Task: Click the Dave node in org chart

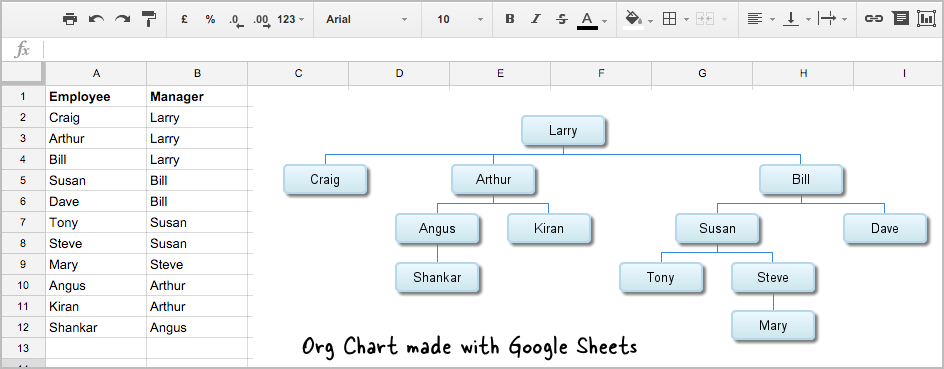Action: click(x=884, y=228)
